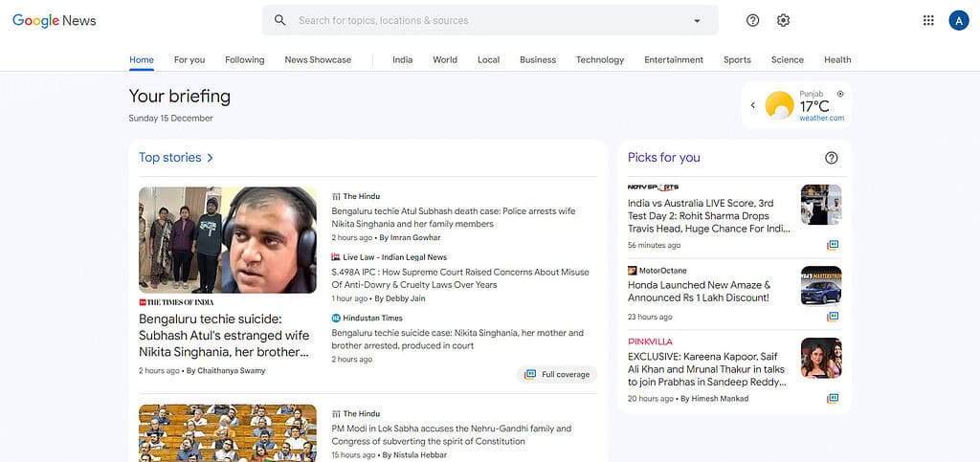Open the Help question-mark icon in header

pyautogui.click(x=752, y=21)
